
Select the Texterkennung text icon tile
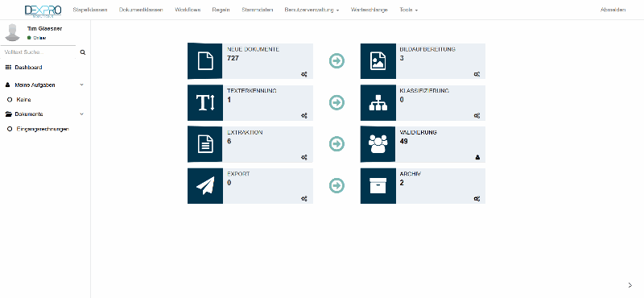205,103
